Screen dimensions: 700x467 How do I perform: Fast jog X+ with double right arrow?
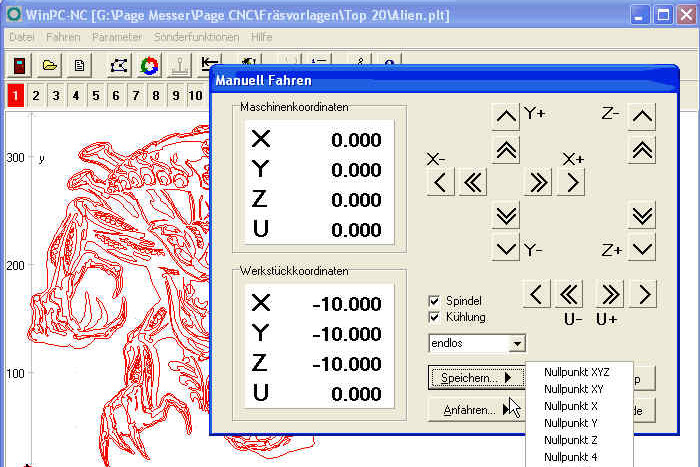tap(538, 183)
